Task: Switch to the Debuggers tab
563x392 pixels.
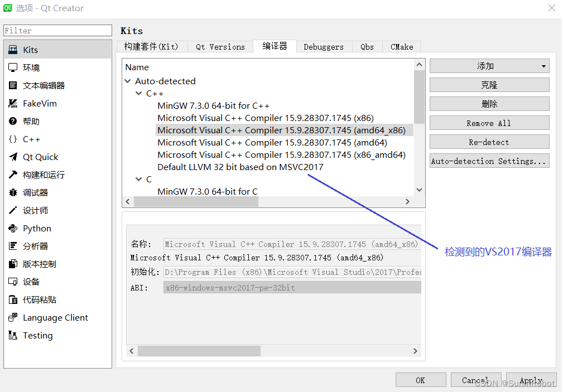Action: (324, 47)
